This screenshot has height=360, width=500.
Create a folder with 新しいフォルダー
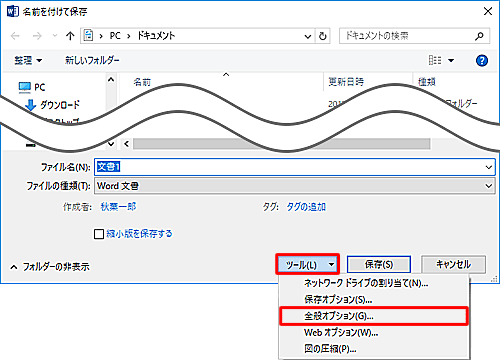click(x=92, y=60)
